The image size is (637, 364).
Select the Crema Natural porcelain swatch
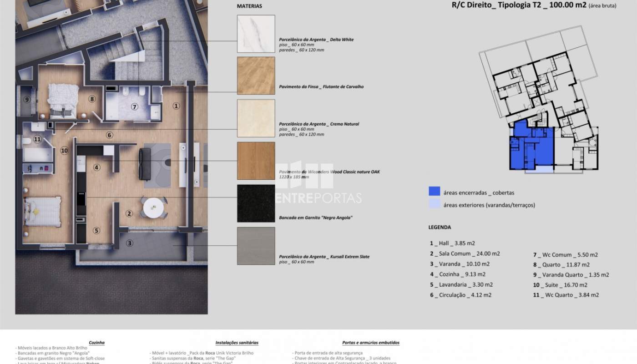[256, 118]
